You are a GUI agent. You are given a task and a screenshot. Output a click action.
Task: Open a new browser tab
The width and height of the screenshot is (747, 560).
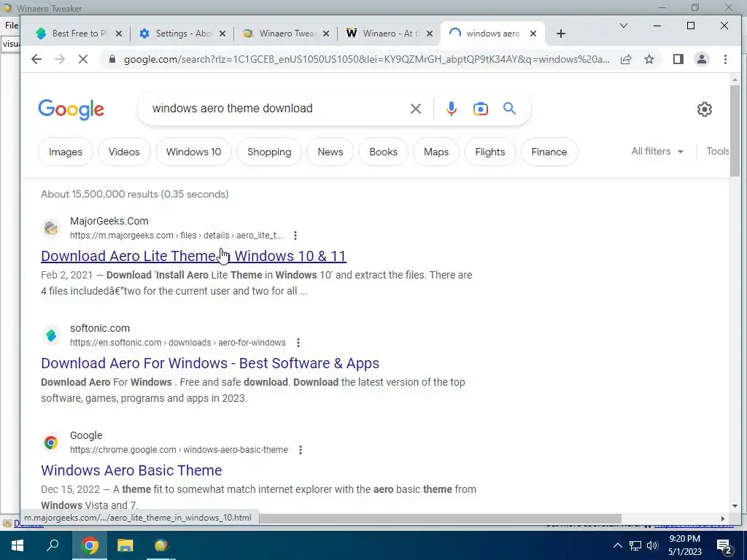pyautogui.click(x=561, y=34)
